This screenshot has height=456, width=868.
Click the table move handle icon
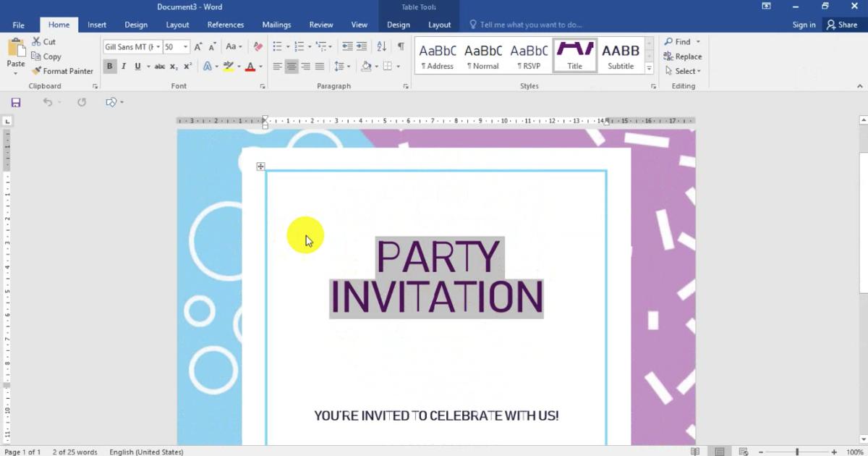pos(260,166)
